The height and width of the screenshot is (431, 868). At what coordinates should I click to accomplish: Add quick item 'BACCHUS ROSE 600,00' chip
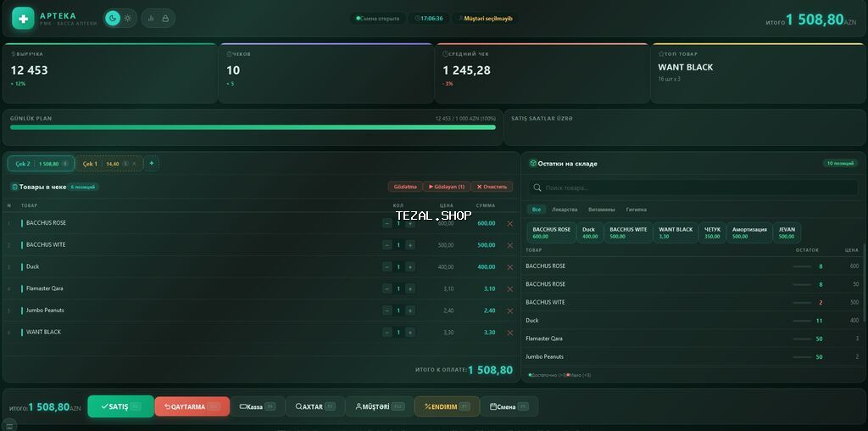(x=551, y=232)
